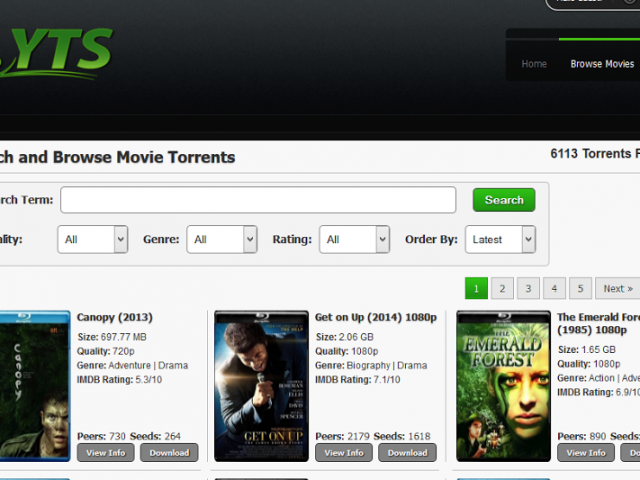Jump to page 4
640x480 pixels.
pyautogui.click(x=554, y=289)
